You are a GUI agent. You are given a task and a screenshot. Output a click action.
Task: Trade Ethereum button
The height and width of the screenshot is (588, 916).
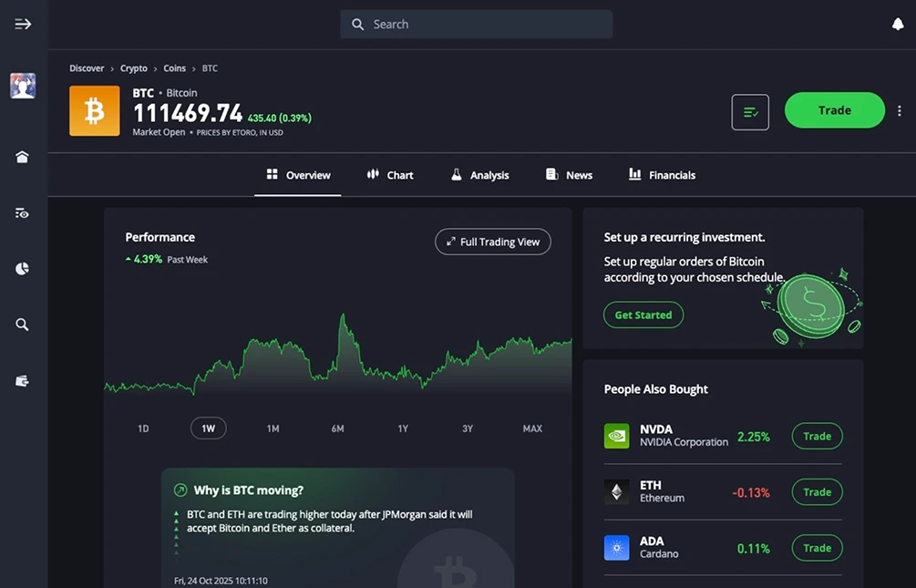pos(818,492)
